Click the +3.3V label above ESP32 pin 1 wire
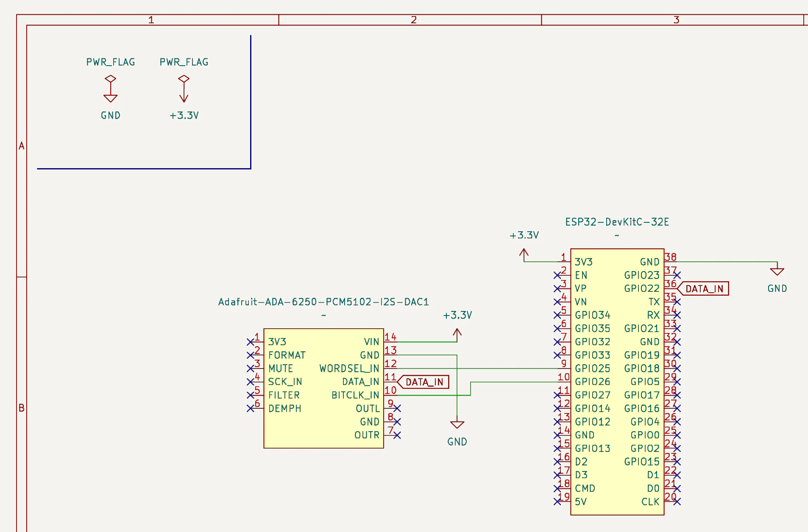This screenshot has width=808, height=532. [524, 236]
